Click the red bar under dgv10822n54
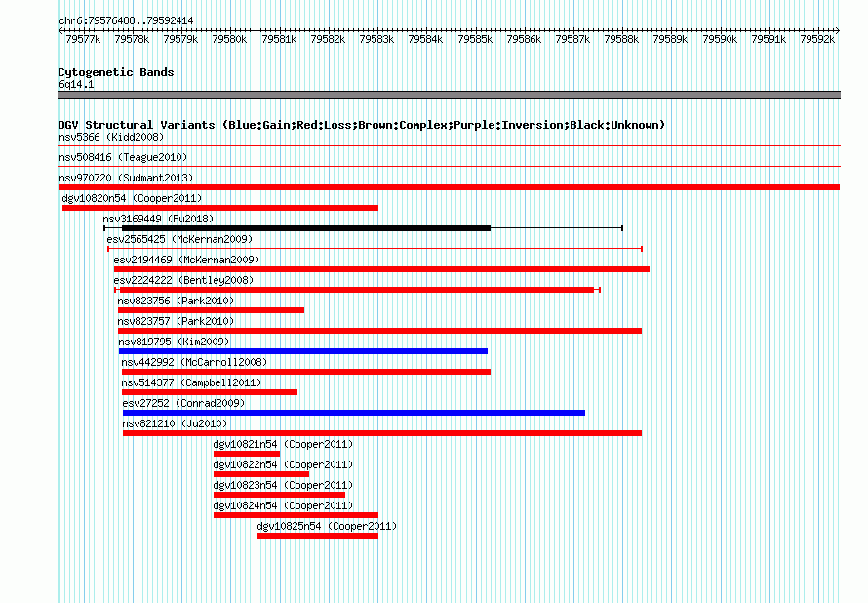 point(261,474)
